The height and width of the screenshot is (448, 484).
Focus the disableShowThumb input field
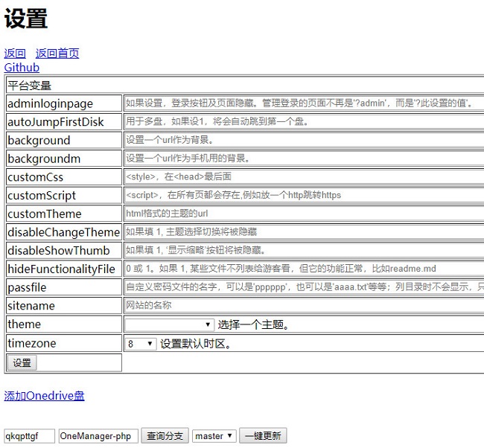pyautogui.click(x=304, y=250)
